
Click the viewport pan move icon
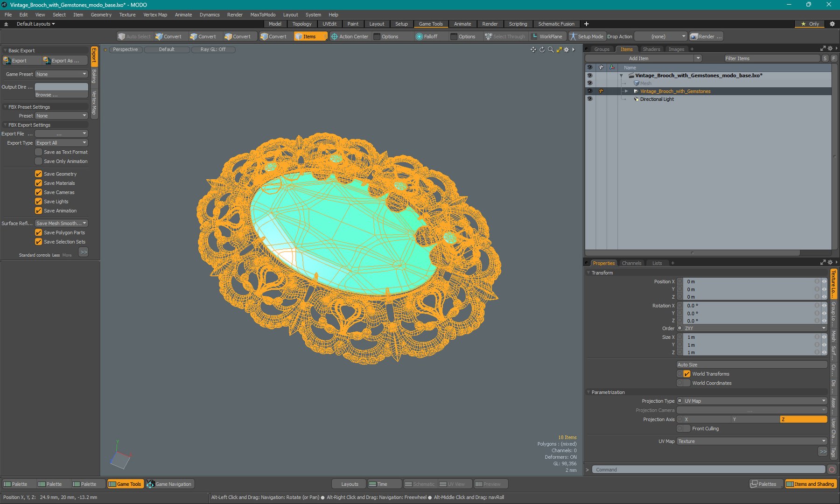point(533,49)
